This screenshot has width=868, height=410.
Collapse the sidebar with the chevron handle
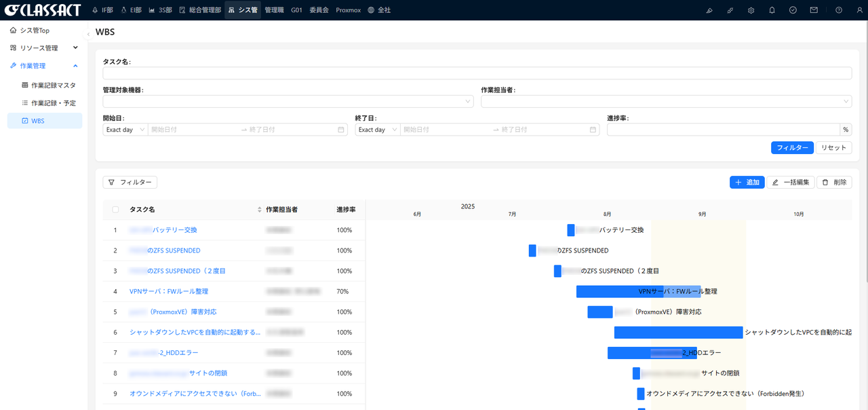89,34
